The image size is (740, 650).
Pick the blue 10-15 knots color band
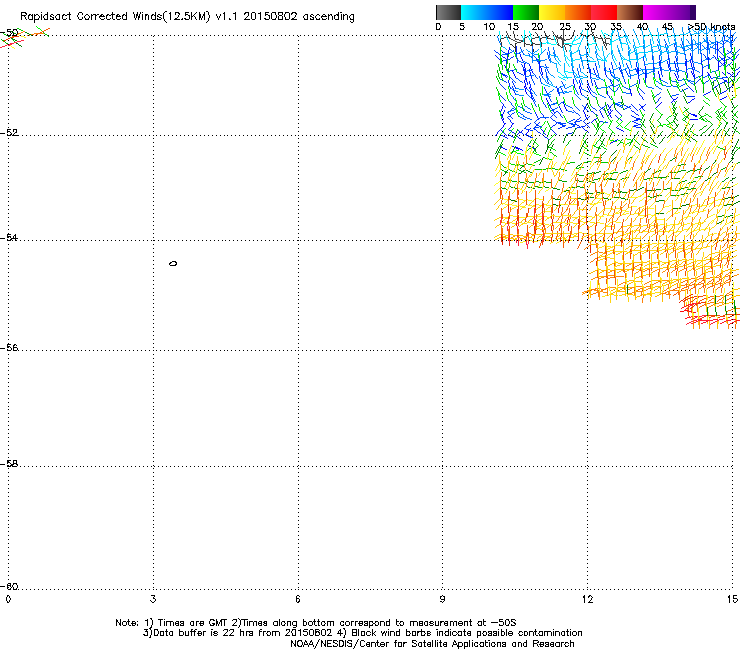(500, 12)
